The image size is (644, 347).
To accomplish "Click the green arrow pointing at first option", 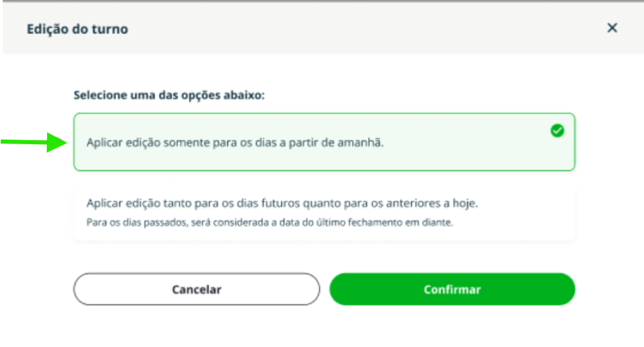I will pos(34,142).
